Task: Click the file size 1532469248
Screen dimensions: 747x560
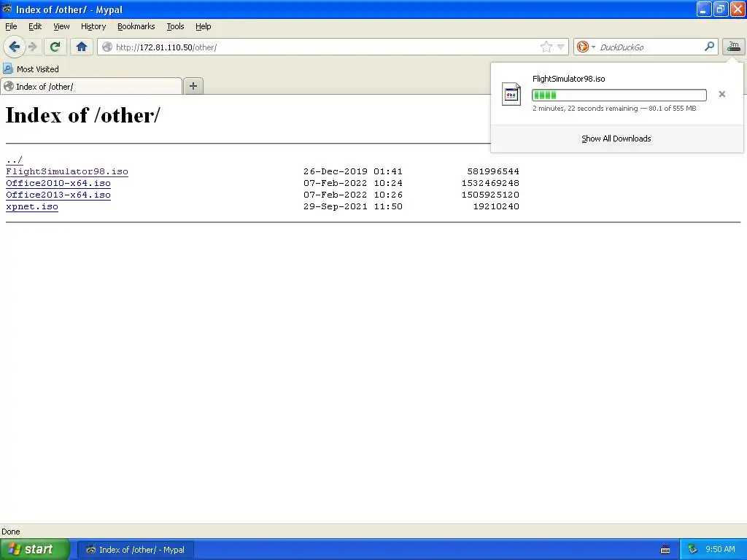Action: point(490,183)
